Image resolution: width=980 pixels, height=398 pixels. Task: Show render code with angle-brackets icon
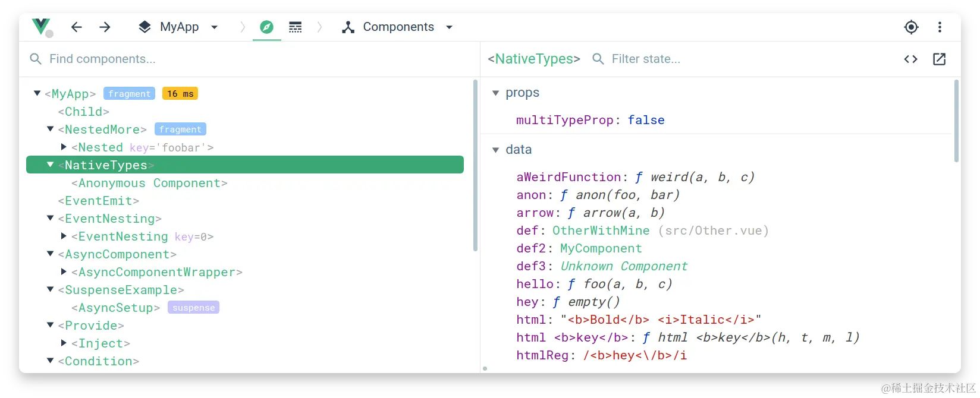(x=910, y=59)
